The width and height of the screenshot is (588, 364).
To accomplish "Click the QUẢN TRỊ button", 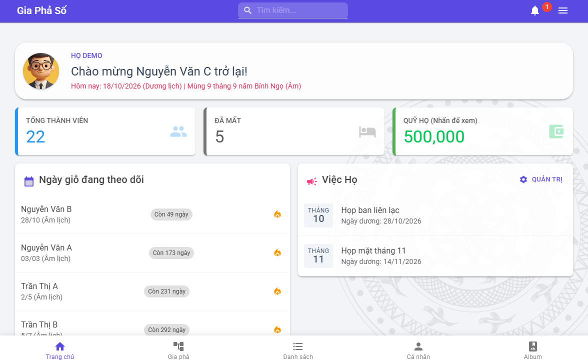I will click(x=541, y=179).
